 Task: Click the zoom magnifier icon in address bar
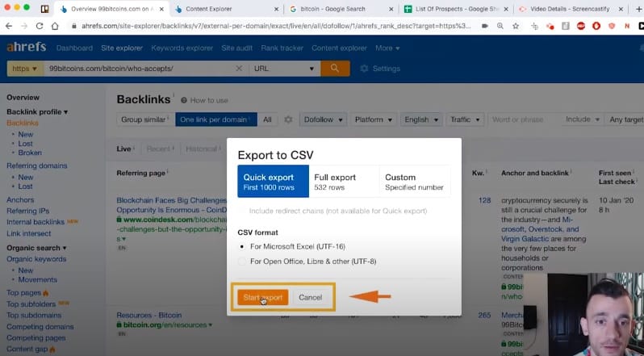pos(500,26)
